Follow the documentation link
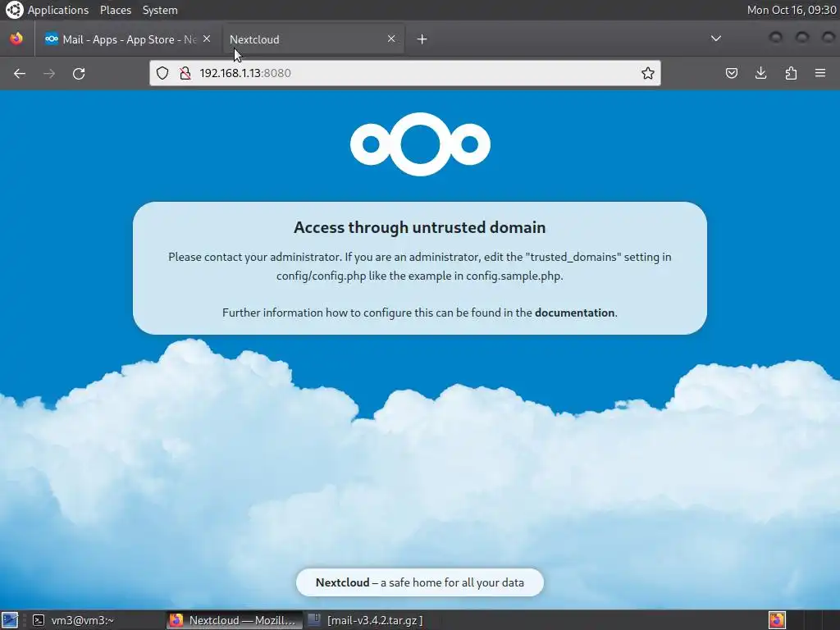Viewport: 840px width, 630px height. [x=574, y=313]
